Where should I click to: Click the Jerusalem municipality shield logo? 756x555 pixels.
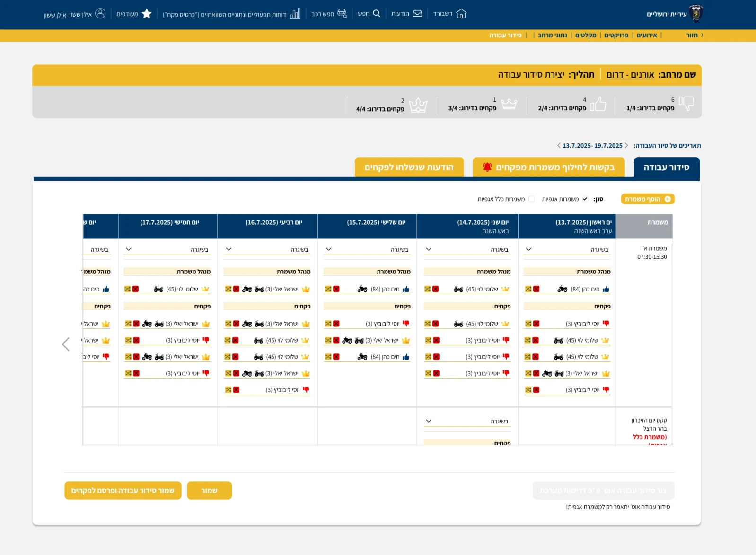[x=696, y=14]
